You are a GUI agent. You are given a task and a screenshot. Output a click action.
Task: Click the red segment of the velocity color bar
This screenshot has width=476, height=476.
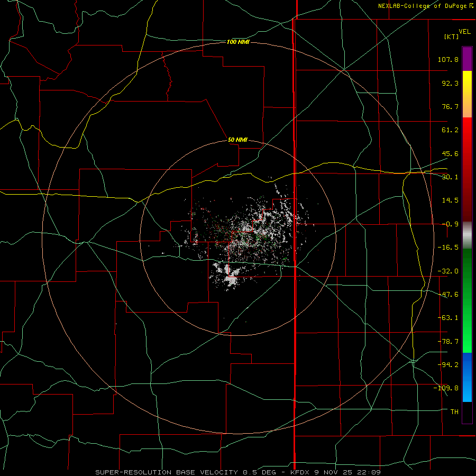pos(467,169)
